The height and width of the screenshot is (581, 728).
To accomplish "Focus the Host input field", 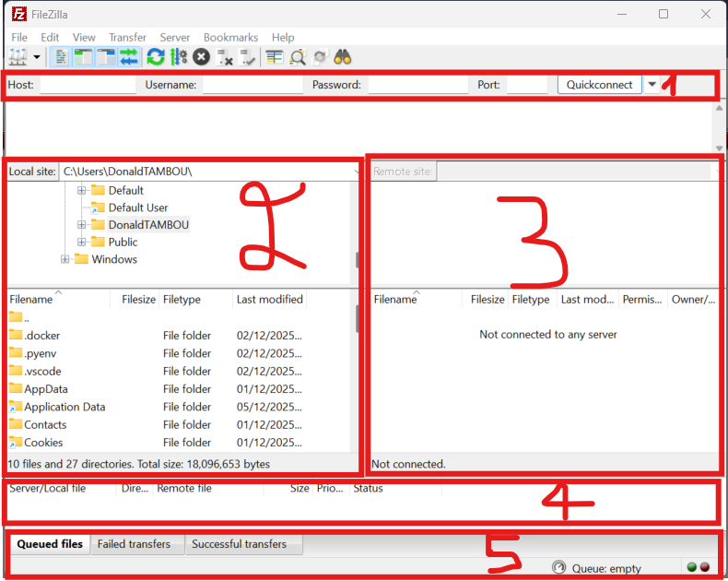I will (88, 85).
